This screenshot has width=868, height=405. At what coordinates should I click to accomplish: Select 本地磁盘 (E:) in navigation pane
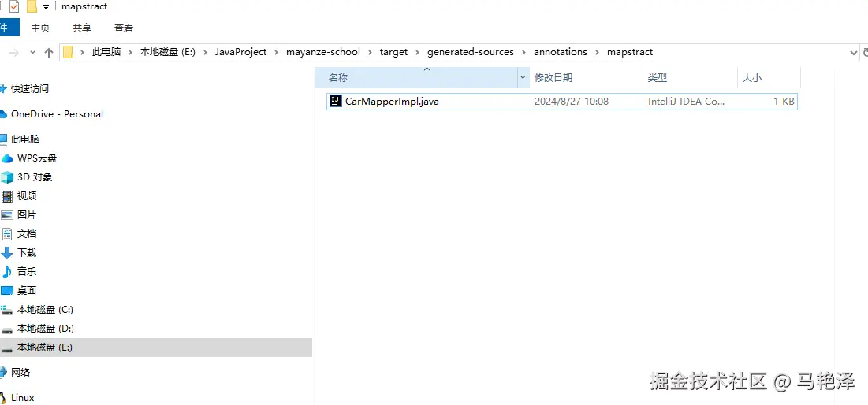click(156, 347)
